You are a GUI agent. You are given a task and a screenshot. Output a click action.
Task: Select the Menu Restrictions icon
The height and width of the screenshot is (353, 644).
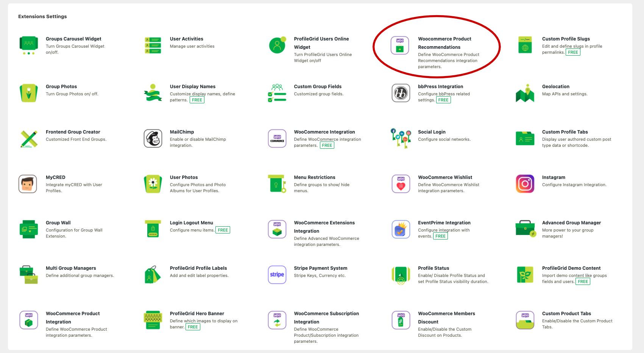point(277,184)
